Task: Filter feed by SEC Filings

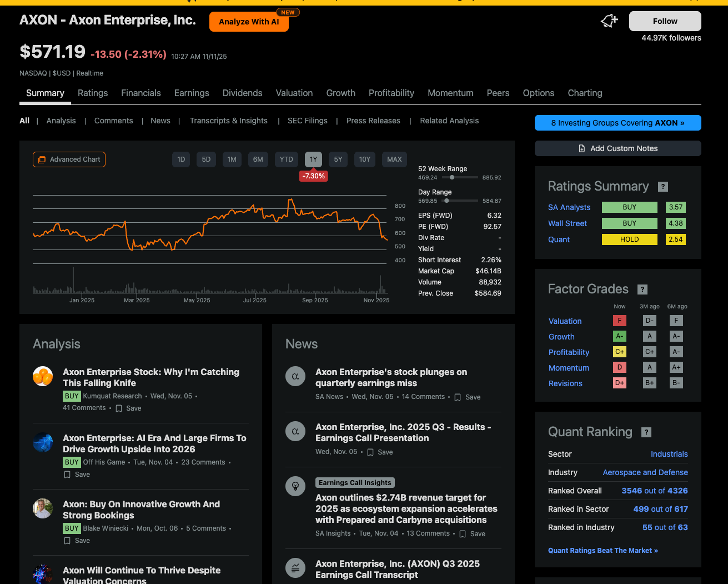Action: (308, 121)
